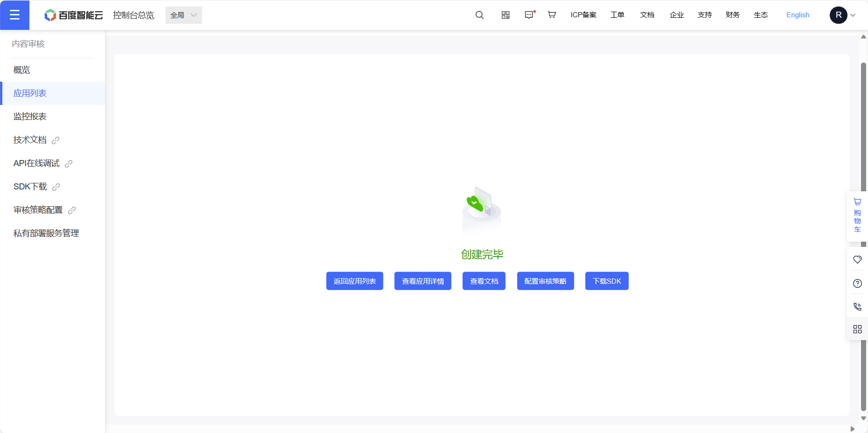Image resolution: width=868 pixels, height=433 pixels.
Task: Open 工单 menu
Action: pyautogui.click(x=617, y=15)
